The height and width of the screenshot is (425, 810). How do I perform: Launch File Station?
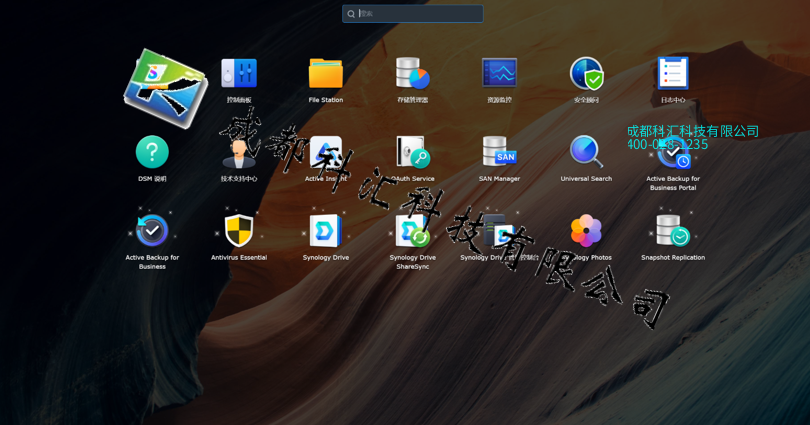tap(325, 73)
